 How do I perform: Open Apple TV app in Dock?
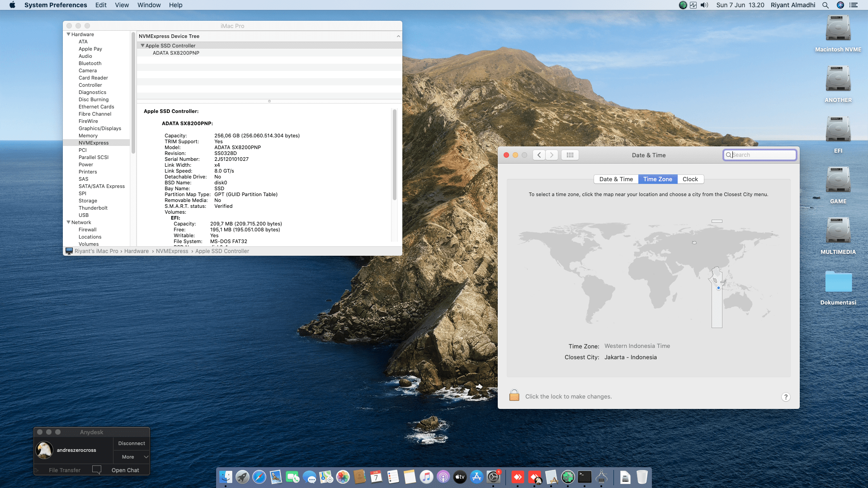coord(460,477)
